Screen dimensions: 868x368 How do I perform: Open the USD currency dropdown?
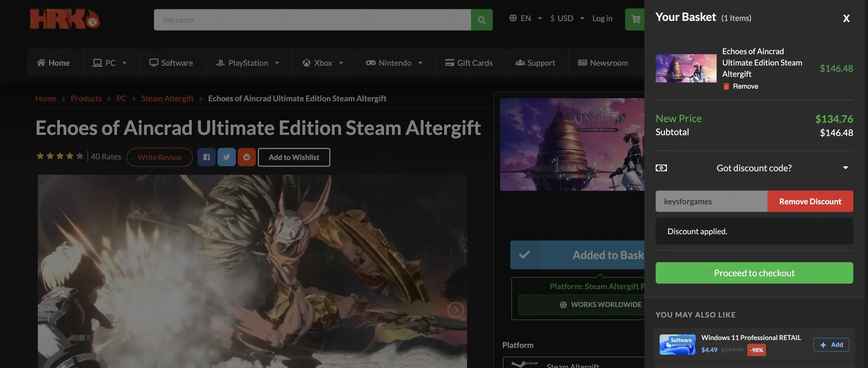[567, 18]
